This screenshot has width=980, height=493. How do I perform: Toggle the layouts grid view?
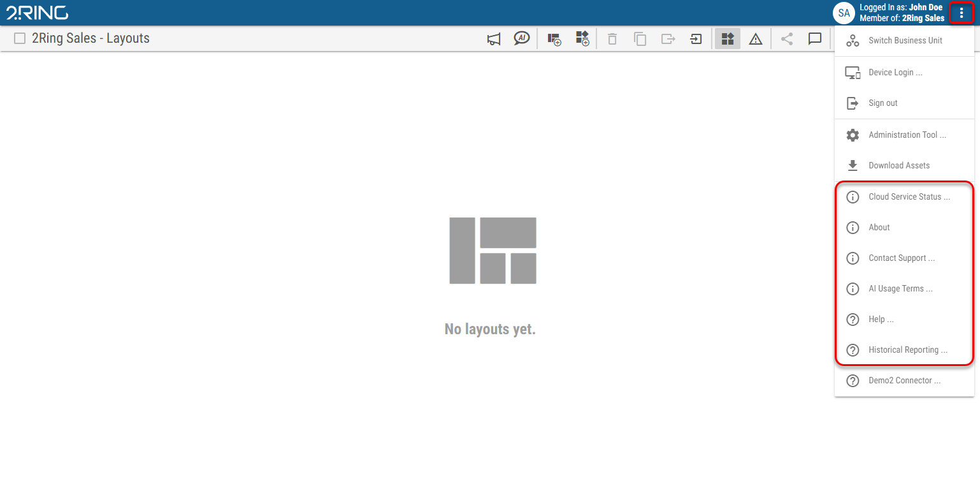tap(727, 38)
